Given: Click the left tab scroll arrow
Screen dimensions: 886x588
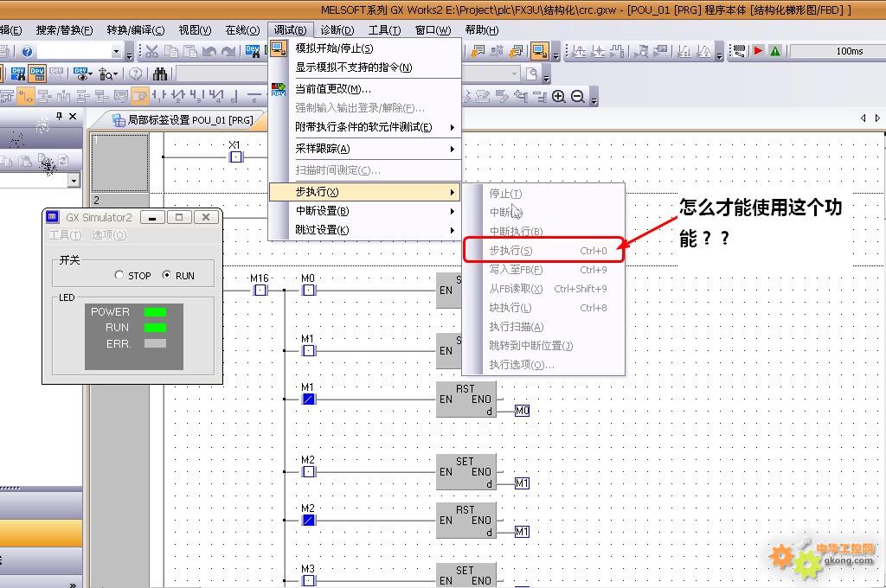Looking at the screenshot, I should click(863, 118).
